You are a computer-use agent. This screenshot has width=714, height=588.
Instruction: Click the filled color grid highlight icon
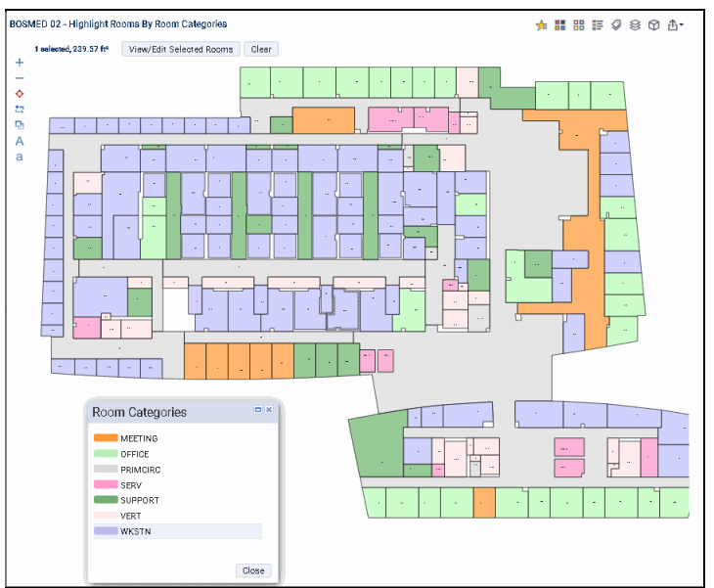[560, 25]
